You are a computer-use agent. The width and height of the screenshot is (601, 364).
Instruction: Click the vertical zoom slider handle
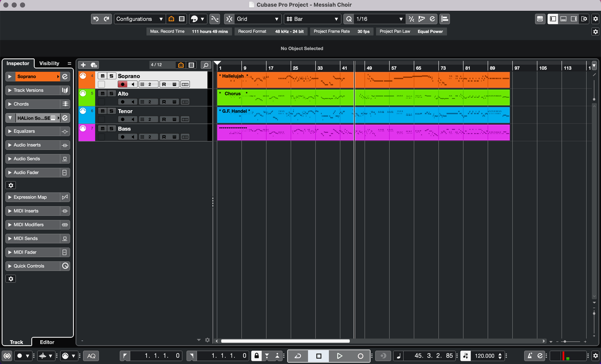click(594, 314)
